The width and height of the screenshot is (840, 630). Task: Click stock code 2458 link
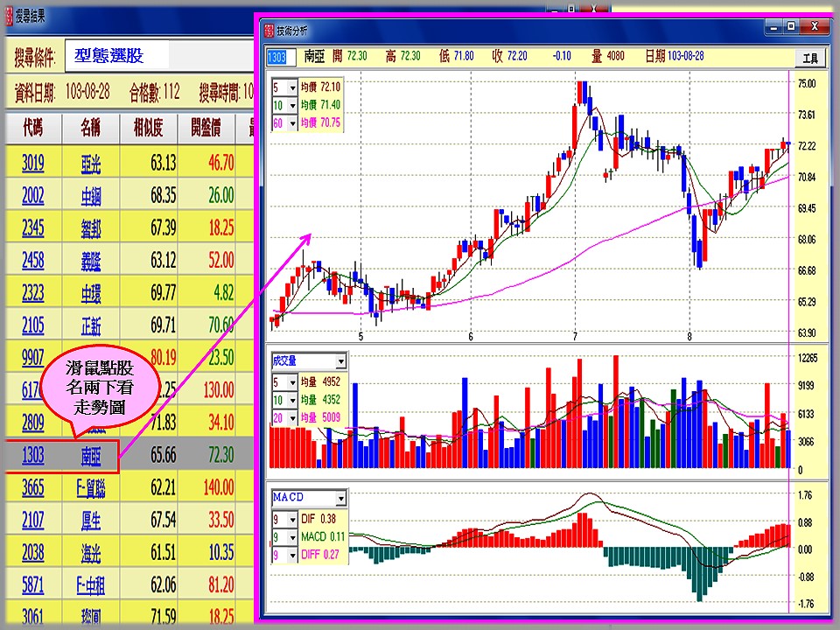(32, 260)
